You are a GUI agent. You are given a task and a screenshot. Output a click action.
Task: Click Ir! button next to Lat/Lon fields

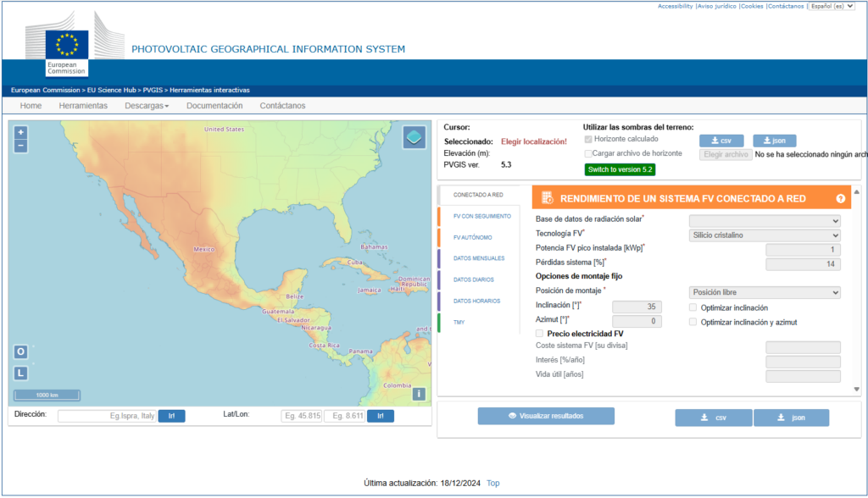(x=381, y=416)
